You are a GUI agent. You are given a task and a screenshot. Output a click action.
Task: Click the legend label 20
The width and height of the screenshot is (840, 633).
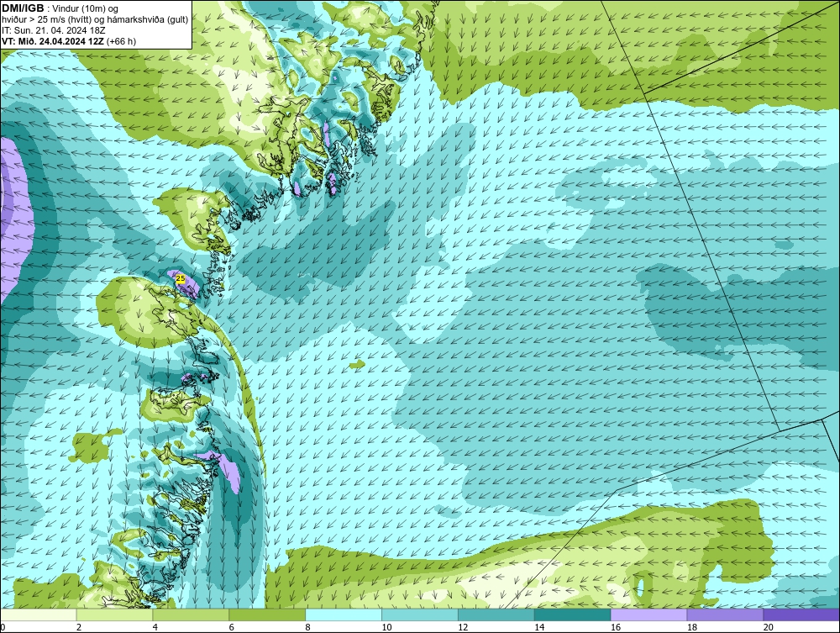(768, 627)
